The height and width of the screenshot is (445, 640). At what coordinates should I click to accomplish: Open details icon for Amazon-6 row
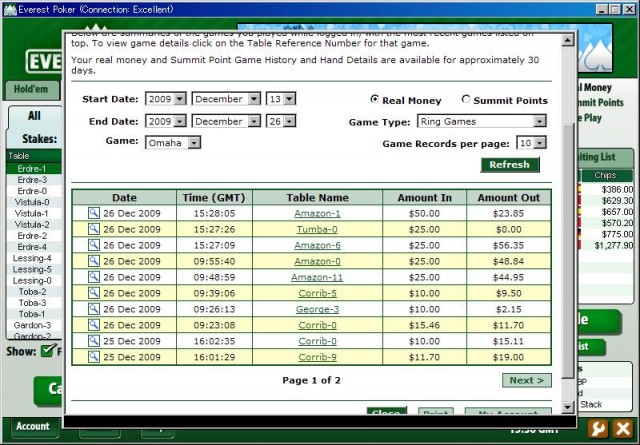point(94,245)
